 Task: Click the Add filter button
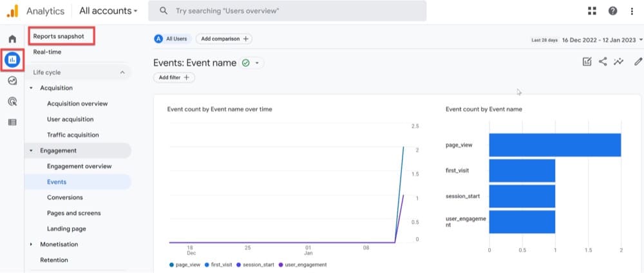tap(174, 77)
